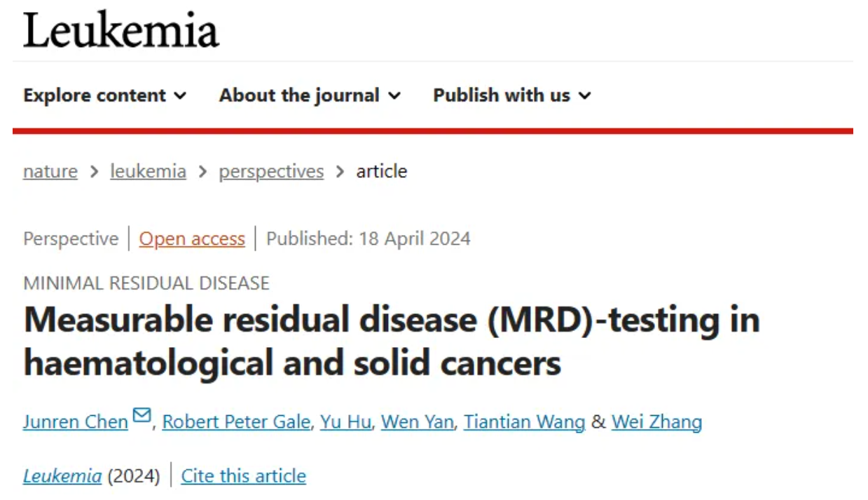Open the About the journal menu

tap(309, 95)
